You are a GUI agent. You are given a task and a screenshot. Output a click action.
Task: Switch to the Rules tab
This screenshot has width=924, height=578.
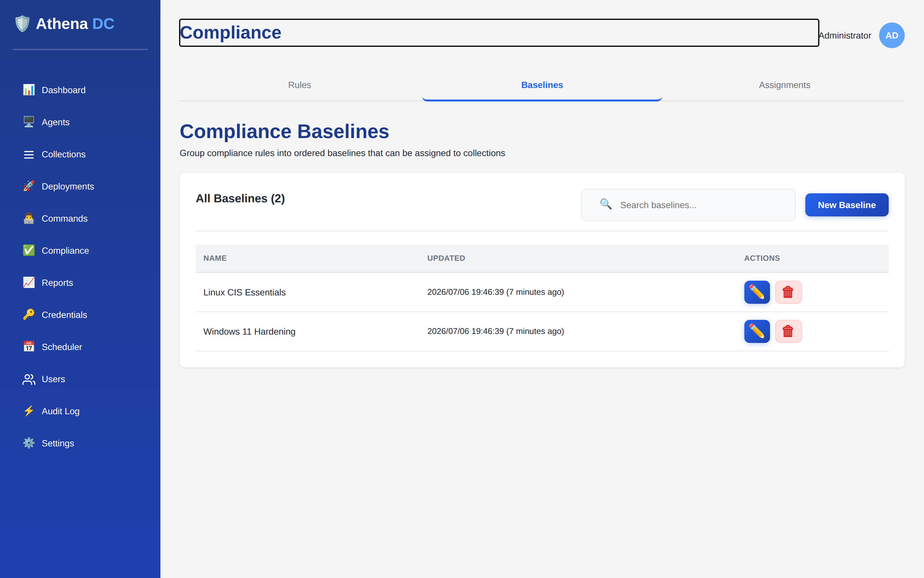tap(300, 85)
